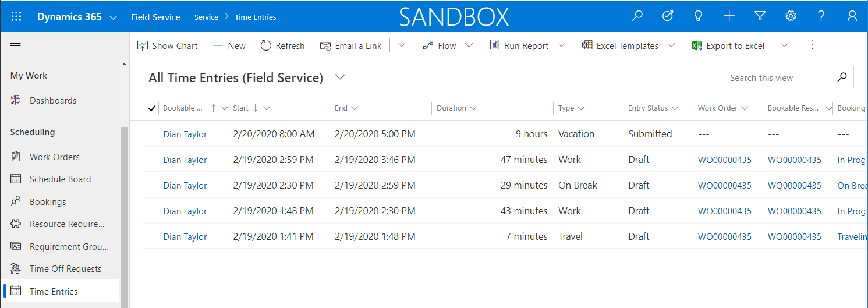Image resolution: width=868 pixels, height=308 pixels.
Task: Select Schedule Board in the sidebar
Action: [x=60, y=179]
